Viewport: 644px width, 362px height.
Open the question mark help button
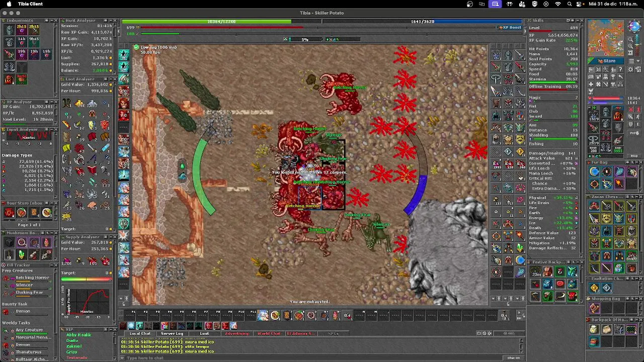(x=620, y=69)
